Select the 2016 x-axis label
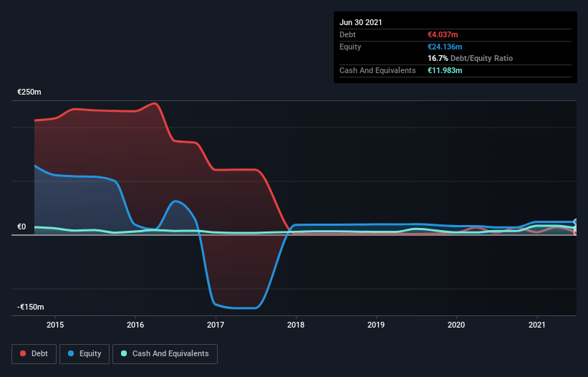The width and height of the screenshot is (588, 377). [x=135, y=325]
